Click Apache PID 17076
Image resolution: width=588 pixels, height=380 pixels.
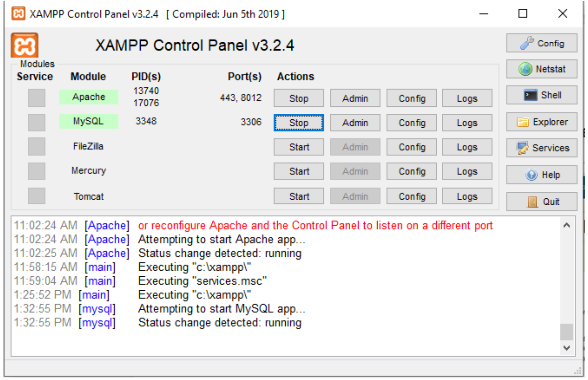coord(146,103)
